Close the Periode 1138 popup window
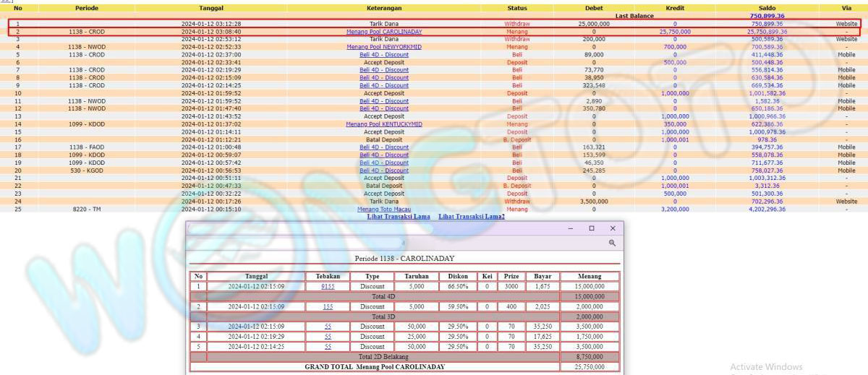Screen dimensions: 868x375 pos(612,228)
